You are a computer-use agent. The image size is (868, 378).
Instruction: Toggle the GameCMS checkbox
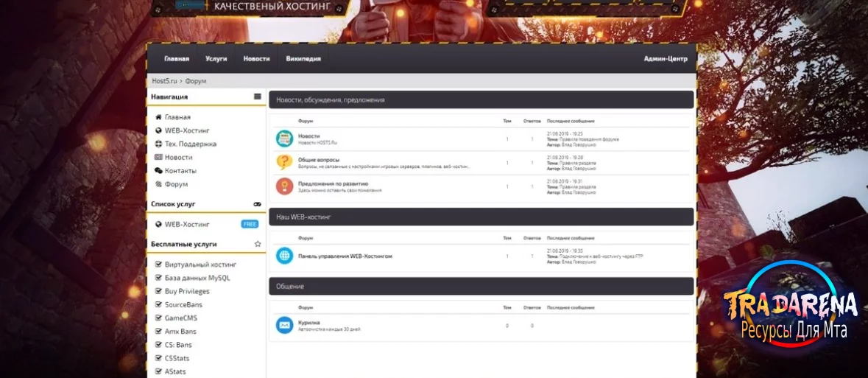click(159, 318)
